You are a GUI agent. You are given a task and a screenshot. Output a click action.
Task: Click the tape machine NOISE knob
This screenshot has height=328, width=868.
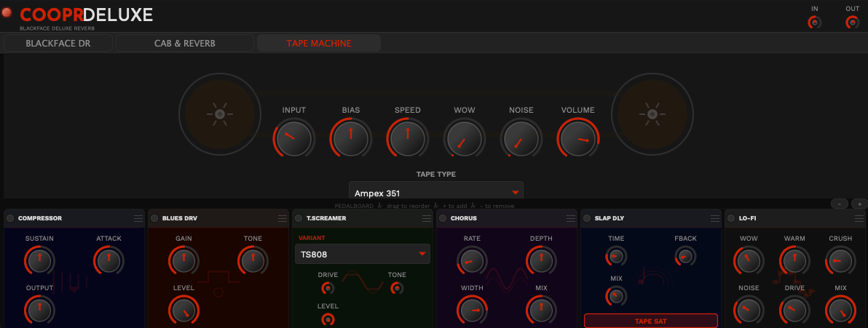pos(521,138)
